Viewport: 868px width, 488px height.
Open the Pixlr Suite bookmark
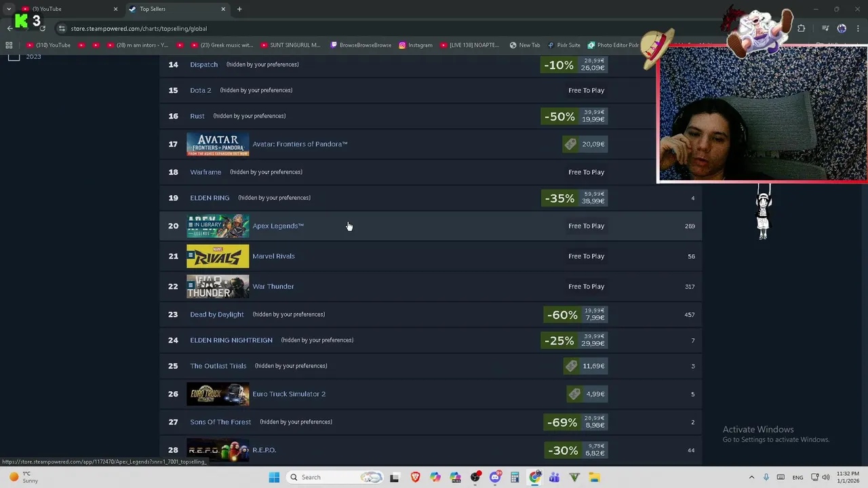(563, 45)
